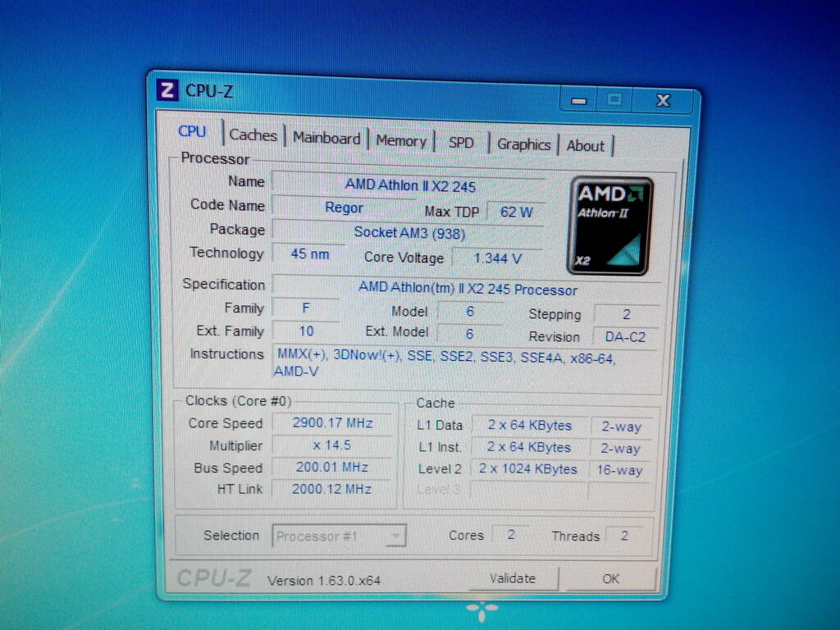Click the OK button
Image resolution: width=840 pixels, height=630 pixels.
click(x=610, y=579)
